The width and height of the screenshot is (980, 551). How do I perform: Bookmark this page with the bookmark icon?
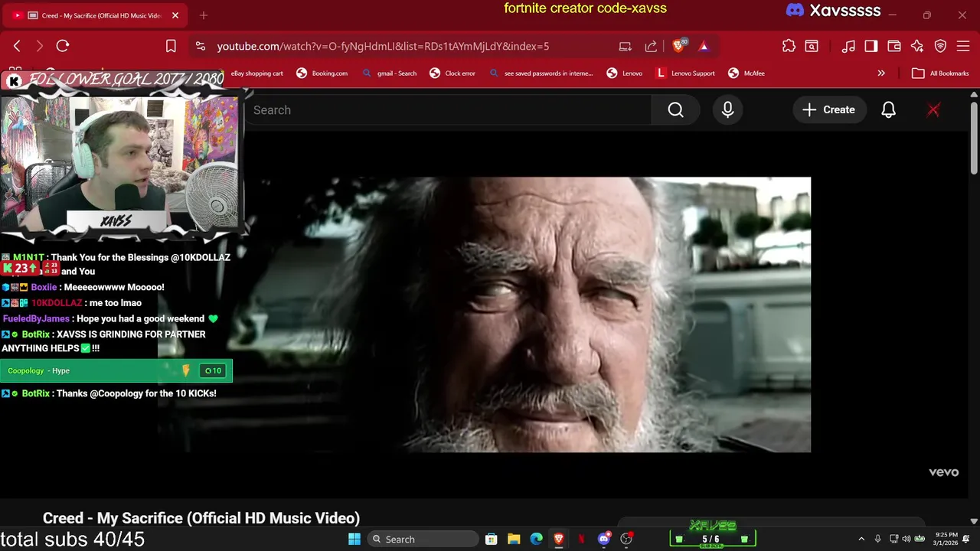(171, 46)
